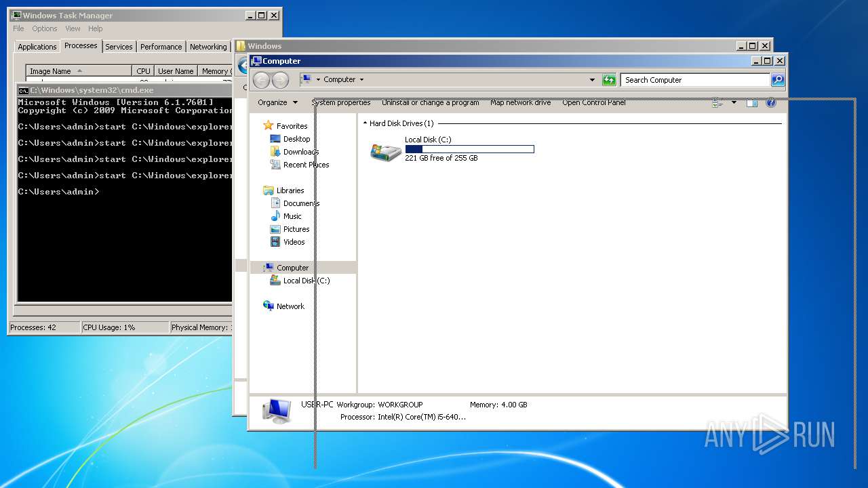Image resolution: width=868 pixels, height=488 pixels.
Task: Select Libraries in navigation pane
Action: 283,190
